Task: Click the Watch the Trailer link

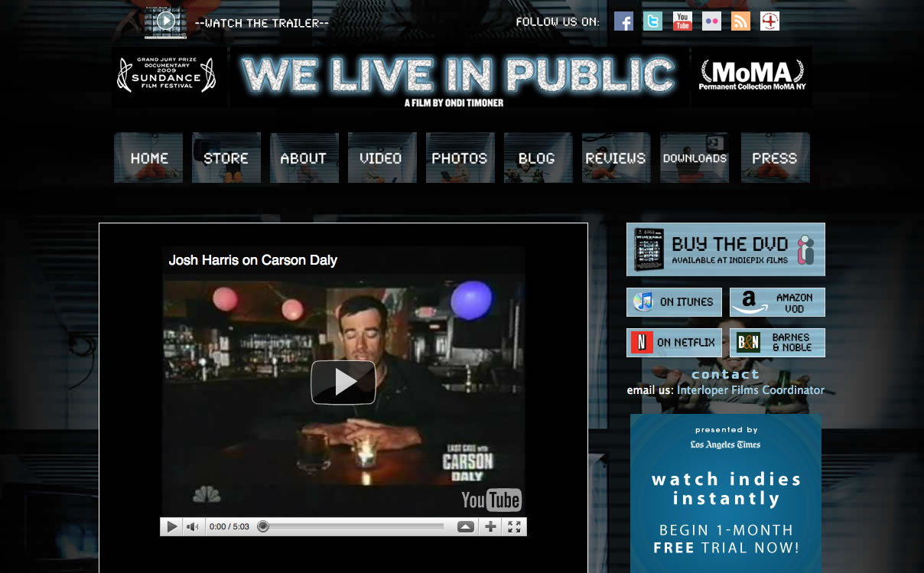Action: click(262, 23)
